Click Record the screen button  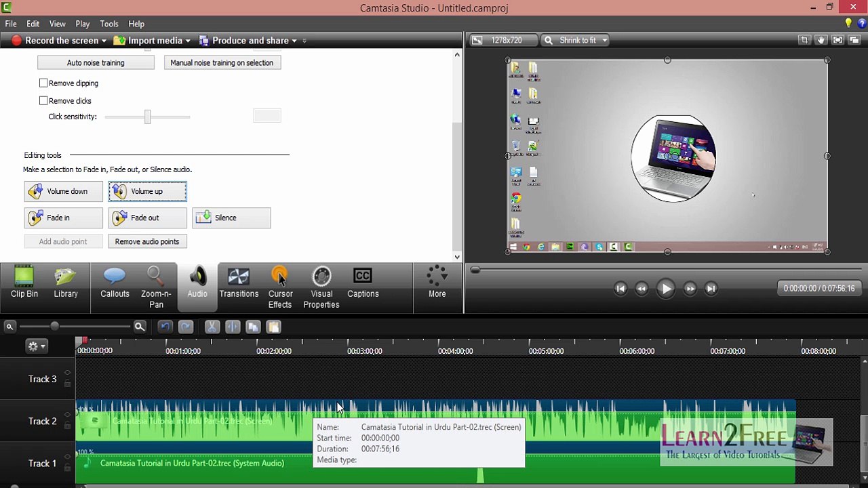click(x=55, y=41)
